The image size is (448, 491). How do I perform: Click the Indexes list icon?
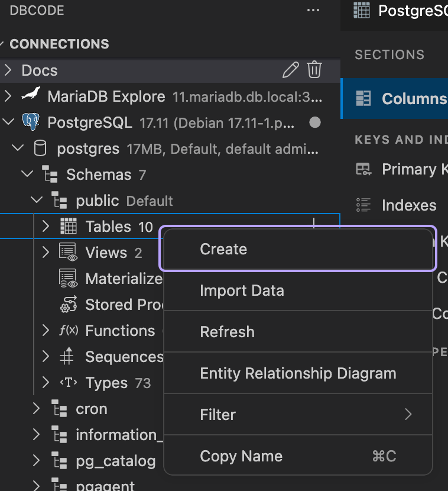tap(363, 205)
